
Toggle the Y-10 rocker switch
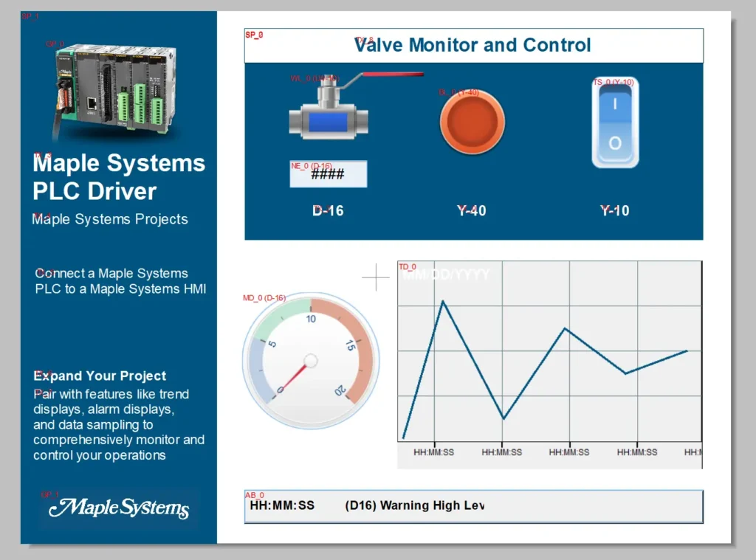615,122
